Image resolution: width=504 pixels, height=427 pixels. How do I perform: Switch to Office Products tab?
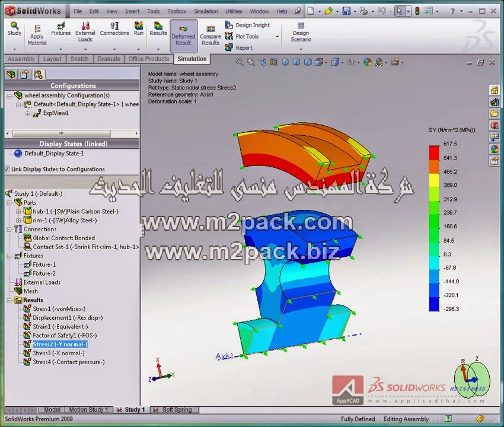point(148,59)
